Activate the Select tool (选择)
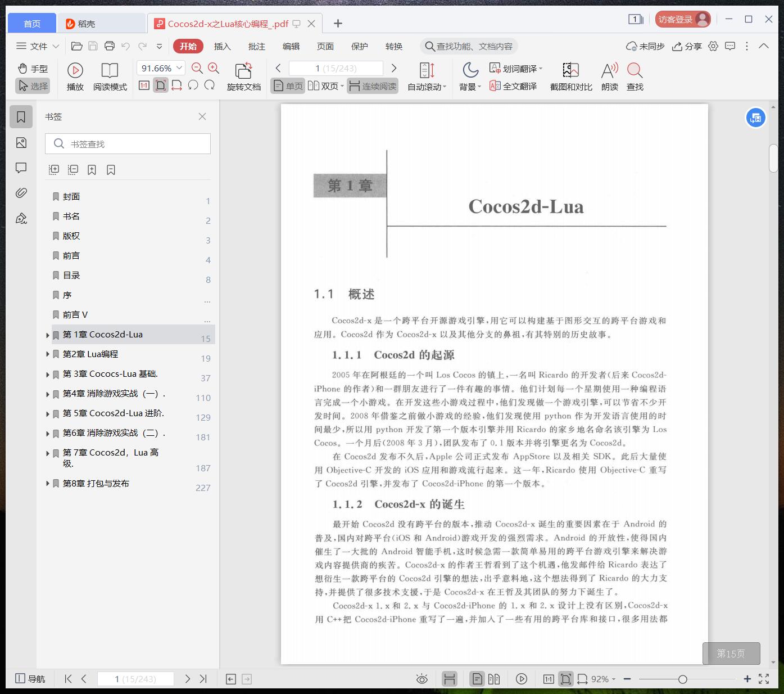Image resolution: width=784 pixels, height=694 pixels. (33, 86)
